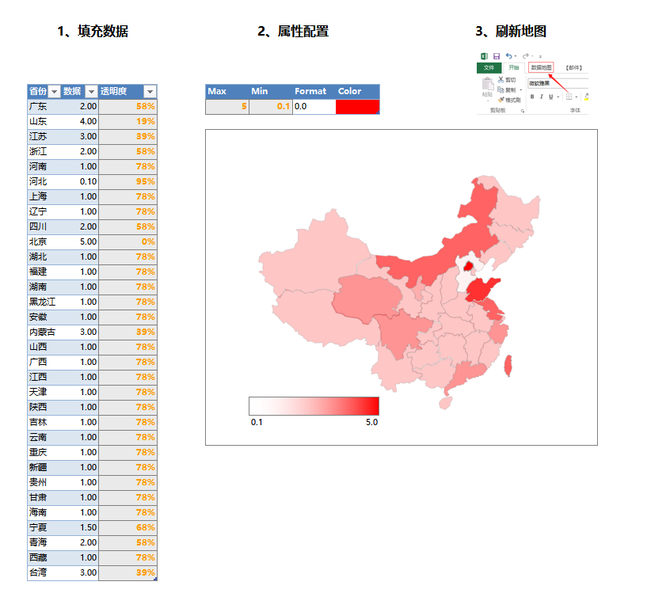The width and height of the screenshot is (670, 612).
Task: Open the Clipboard (剪贴板) dialog launcher
Action: click(x=523, y=111)
